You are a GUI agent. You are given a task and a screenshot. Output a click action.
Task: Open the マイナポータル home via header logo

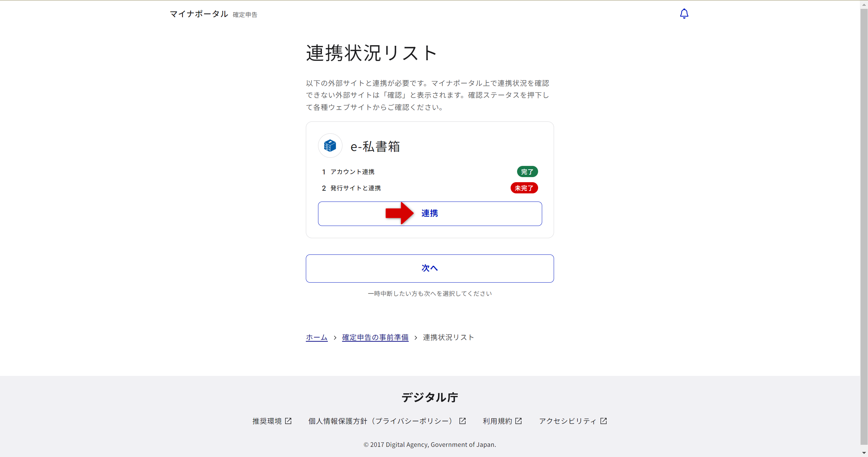[x=199, y=14]
